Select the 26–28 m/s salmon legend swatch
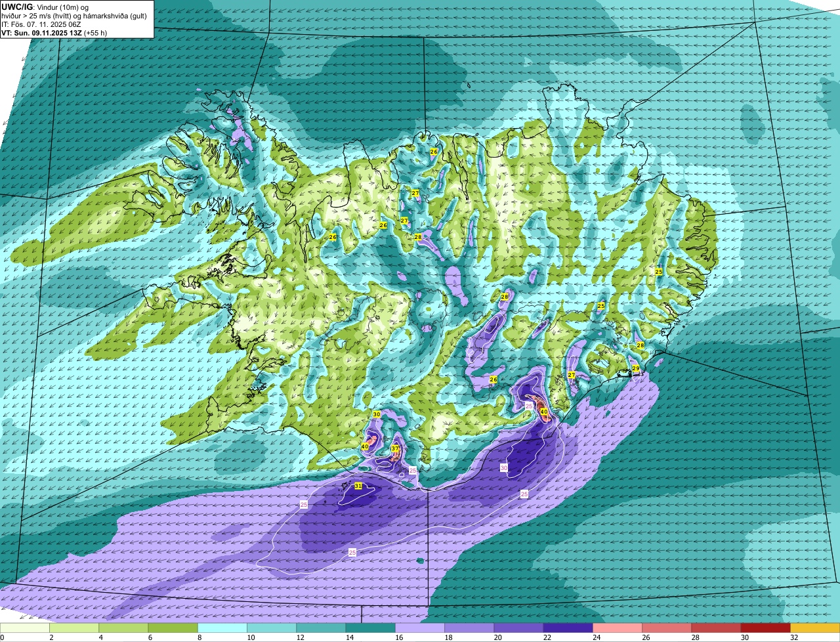The image size is (840, 642). [667, 628]
